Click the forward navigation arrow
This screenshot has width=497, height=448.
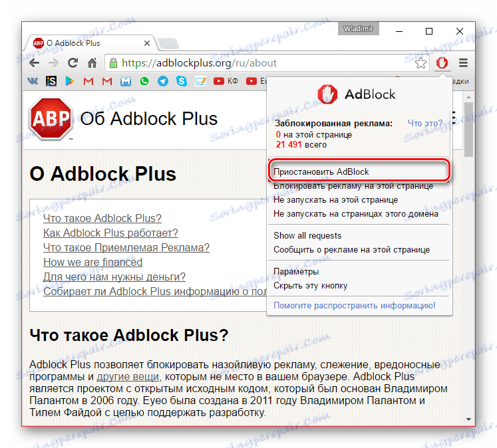53,63
